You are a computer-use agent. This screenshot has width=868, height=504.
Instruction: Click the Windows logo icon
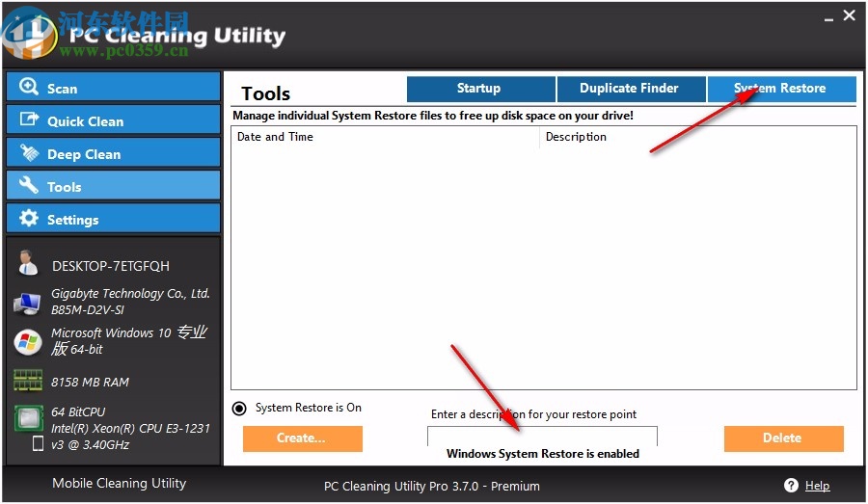click(28, 342)
